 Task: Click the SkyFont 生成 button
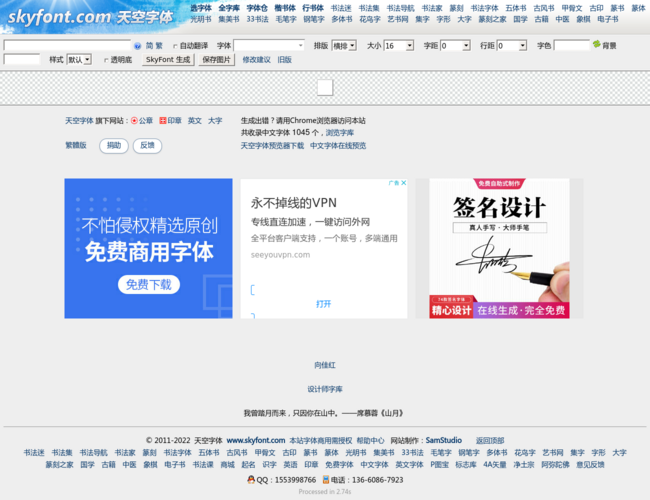coord(168,60)
